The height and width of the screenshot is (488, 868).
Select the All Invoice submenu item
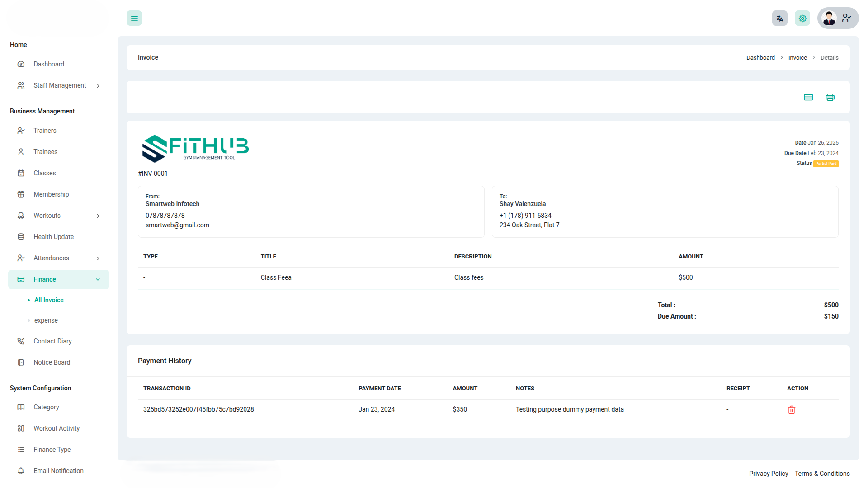[x=49, y=300]
